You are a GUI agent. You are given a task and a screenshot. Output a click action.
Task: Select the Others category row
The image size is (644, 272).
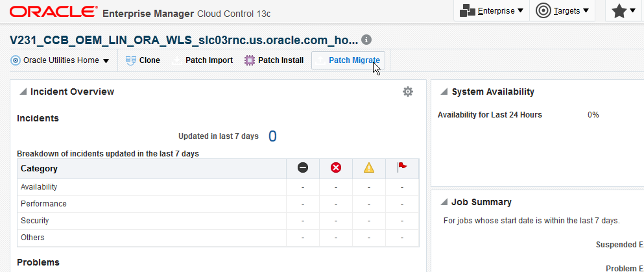(218, 238)
